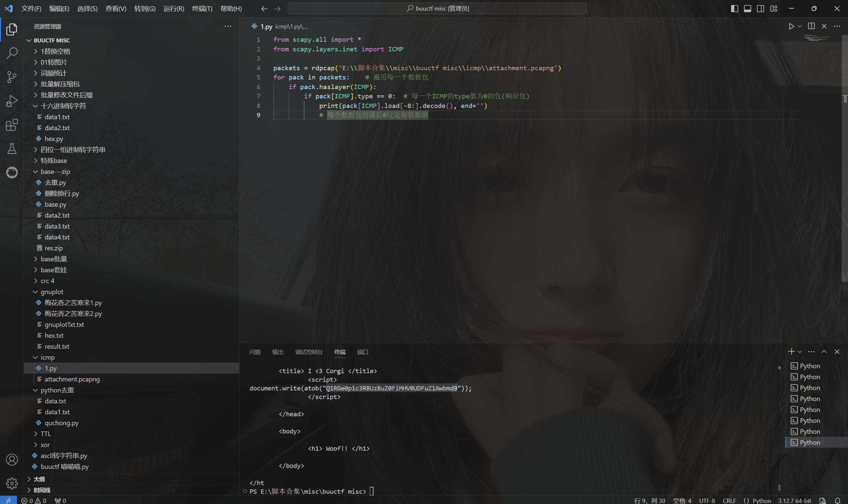Screen dimensions: 848x504
Task: Maximize the terminal panel size
Action: click(824, 352)
